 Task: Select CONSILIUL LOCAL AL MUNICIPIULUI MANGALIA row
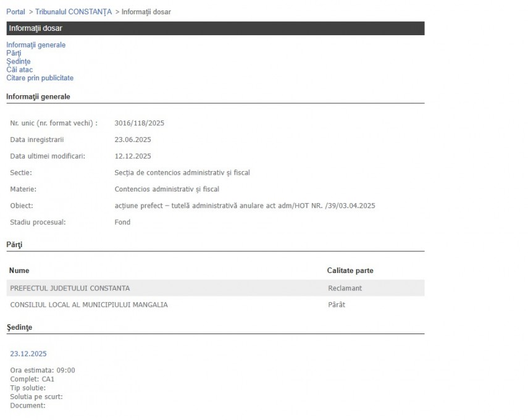tap(88, 305)
